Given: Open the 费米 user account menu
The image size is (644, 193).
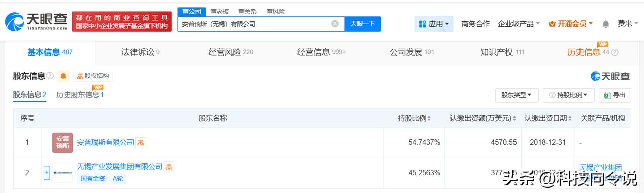Looking at the screenshot, I should click(628, 24).
